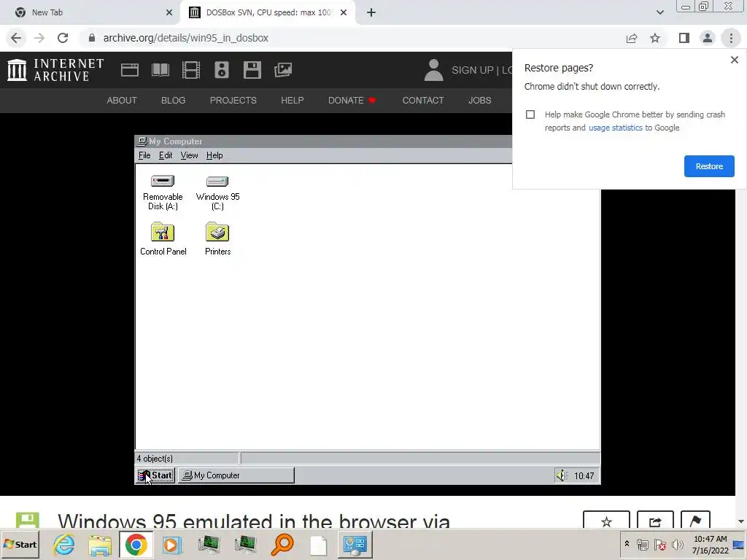
Task: Open the usage statistics link
Action: coord(615,128)
